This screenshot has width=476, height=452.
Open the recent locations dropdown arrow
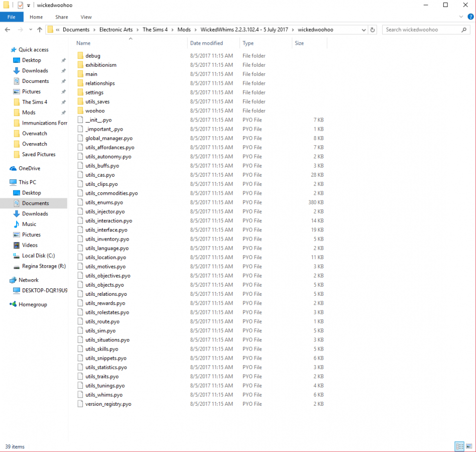31,30
